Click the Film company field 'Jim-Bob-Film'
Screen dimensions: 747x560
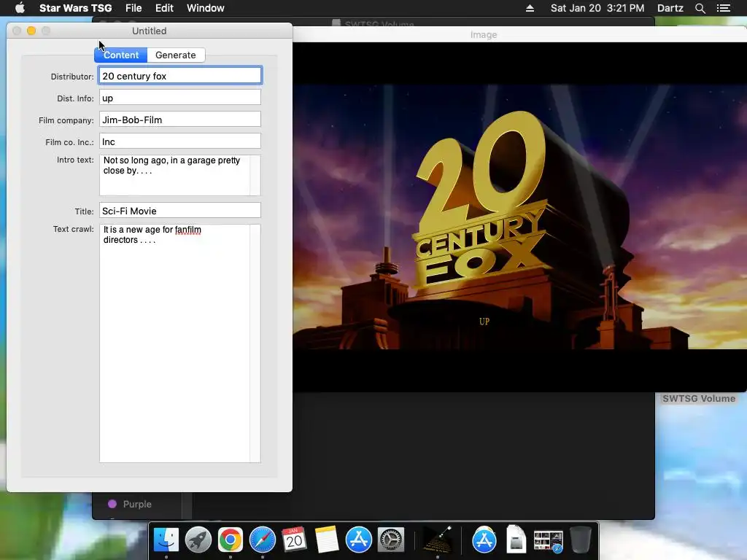(x=180, y=120)
